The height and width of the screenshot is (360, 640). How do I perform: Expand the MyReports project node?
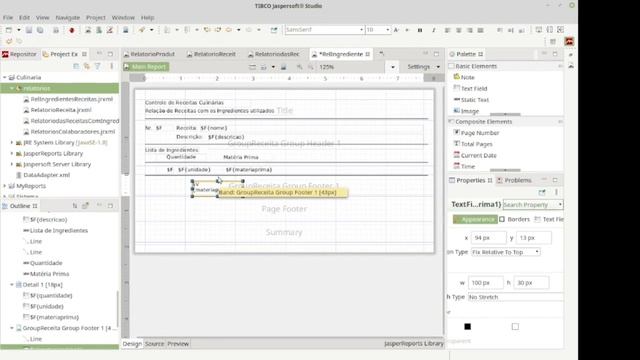[4, 186]
